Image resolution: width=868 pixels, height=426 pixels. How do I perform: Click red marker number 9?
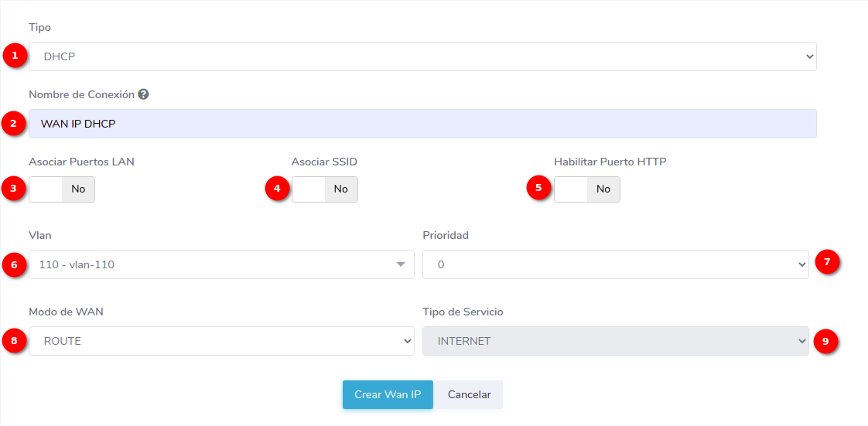coord(825,341)
